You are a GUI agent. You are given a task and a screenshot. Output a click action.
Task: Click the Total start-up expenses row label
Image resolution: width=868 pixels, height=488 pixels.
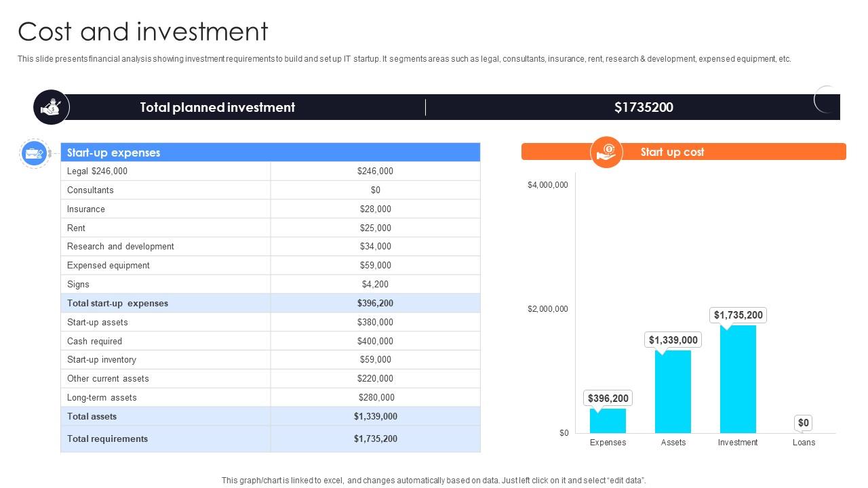pyautogui.click(x=117, y=304)
